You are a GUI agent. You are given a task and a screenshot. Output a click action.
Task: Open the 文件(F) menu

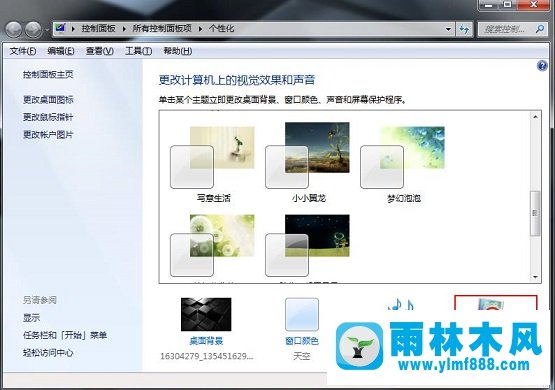pyautogui.click(x=23, y=51)
